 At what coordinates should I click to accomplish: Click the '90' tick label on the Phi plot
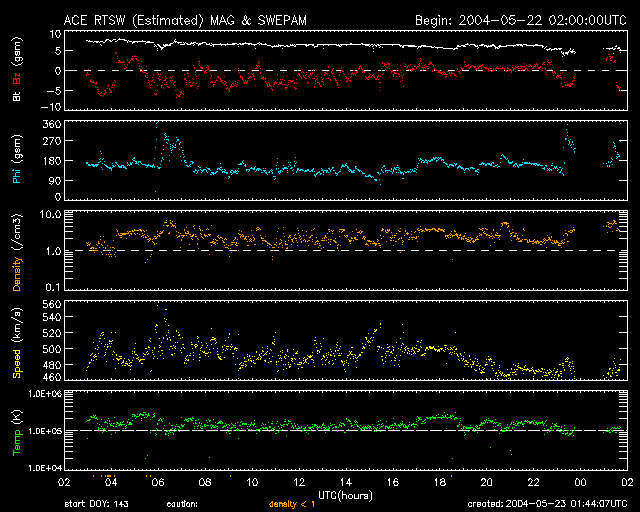click(x=55, y=180)
